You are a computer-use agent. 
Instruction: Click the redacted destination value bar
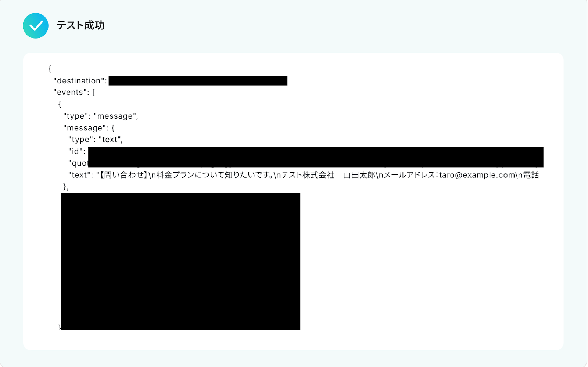tap(198, 81)
